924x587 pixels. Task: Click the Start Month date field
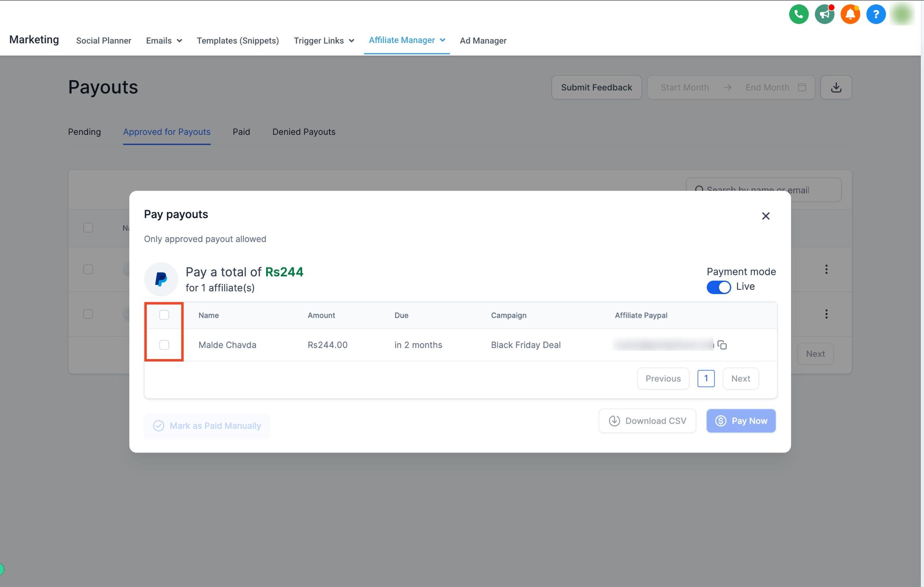[685, 87]
